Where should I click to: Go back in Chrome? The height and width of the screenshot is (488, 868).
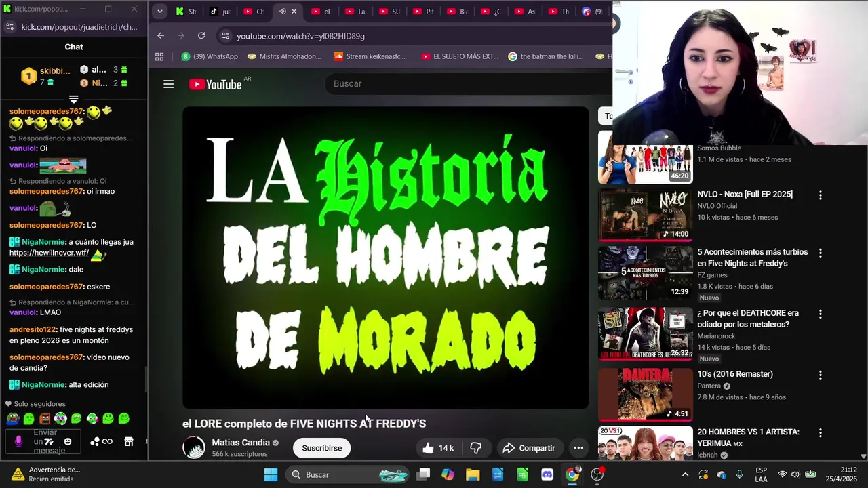[x=161, y=35]
